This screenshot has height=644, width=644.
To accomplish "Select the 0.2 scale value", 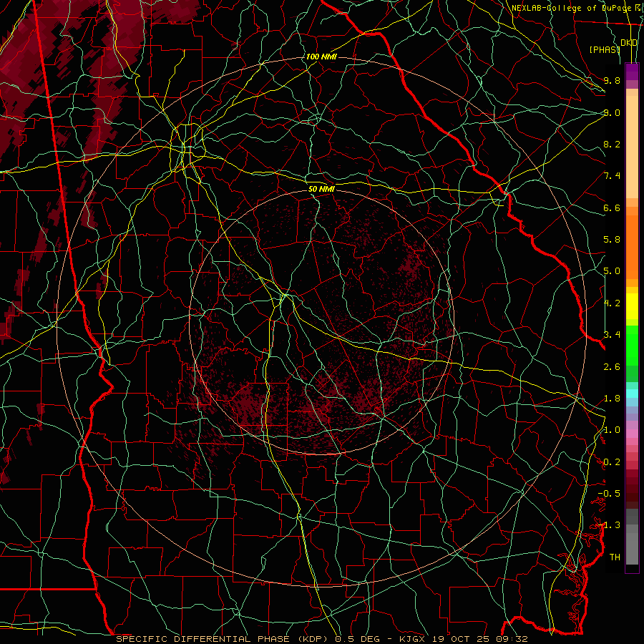I will 612,462.
